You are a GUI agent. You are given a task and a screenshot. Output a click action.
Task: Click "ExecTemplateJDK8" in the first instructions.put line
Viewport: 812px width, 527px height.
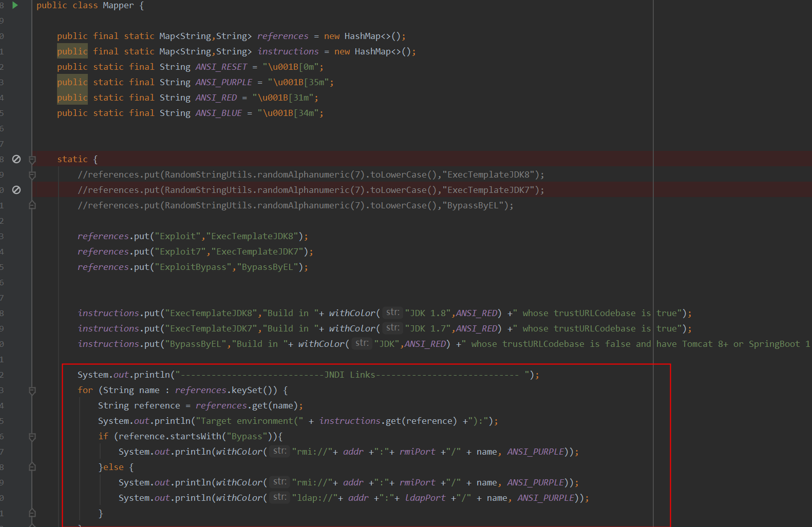click(x=211, y=314)
